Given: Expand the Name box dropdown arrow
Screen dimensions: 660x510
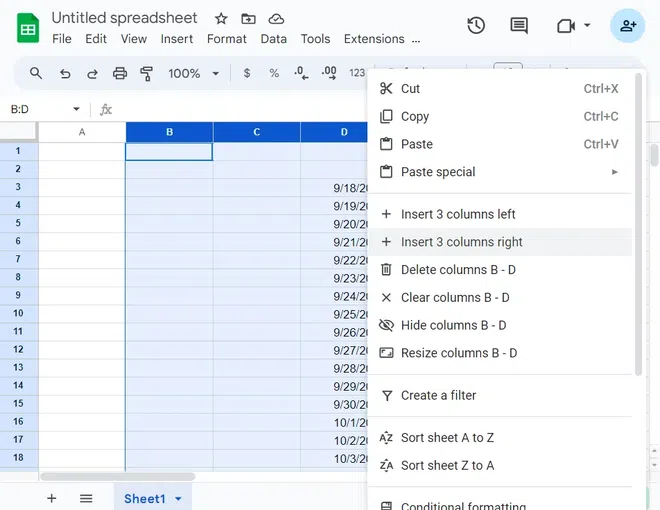Looking at the screenshot, I should click(x=76, y=109).
